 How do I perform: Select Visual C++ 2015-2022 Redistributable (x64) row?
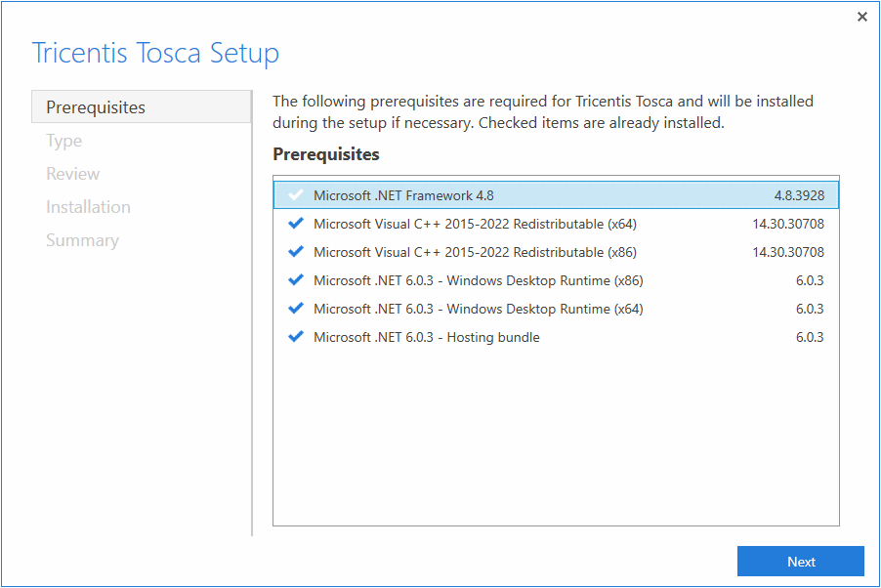(x=475, y=224)
